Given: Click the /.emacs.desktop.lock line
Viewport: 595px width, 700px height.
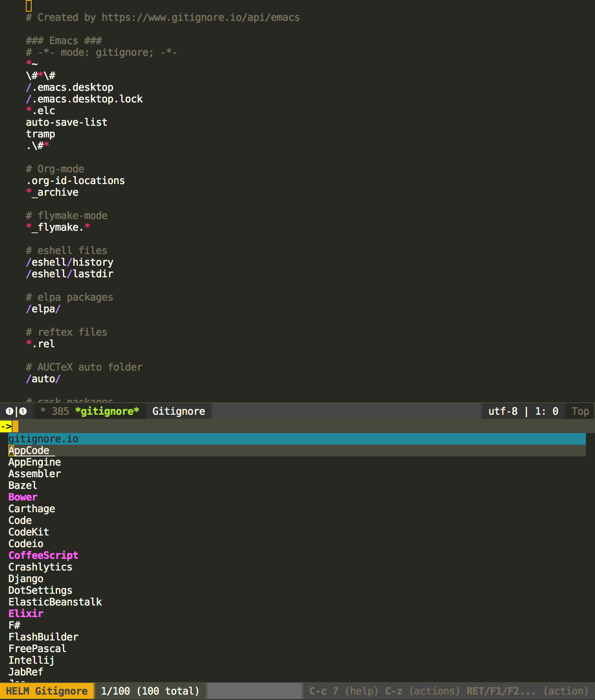Looking at the screenshot, I should point(84,99).
